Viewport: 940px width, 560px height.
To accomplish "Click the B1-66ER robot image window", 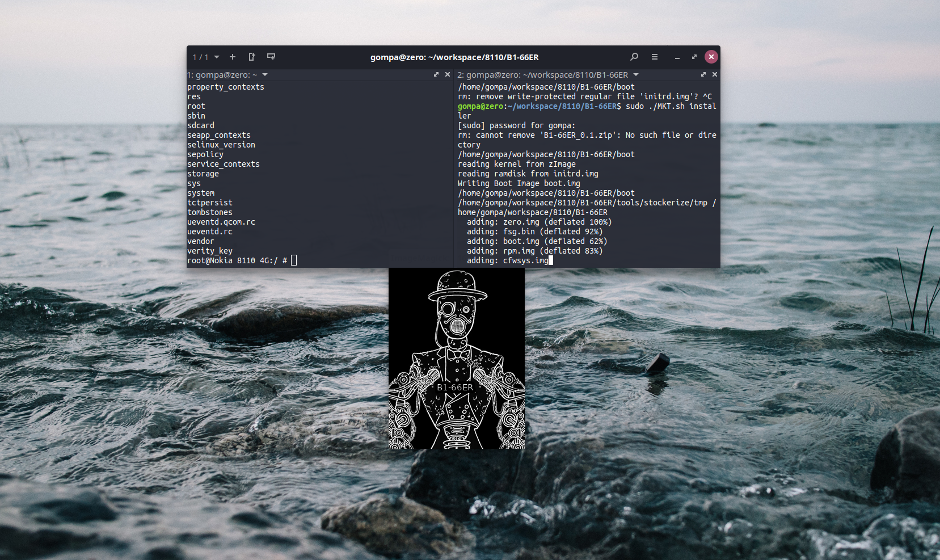I will [457, 359].
